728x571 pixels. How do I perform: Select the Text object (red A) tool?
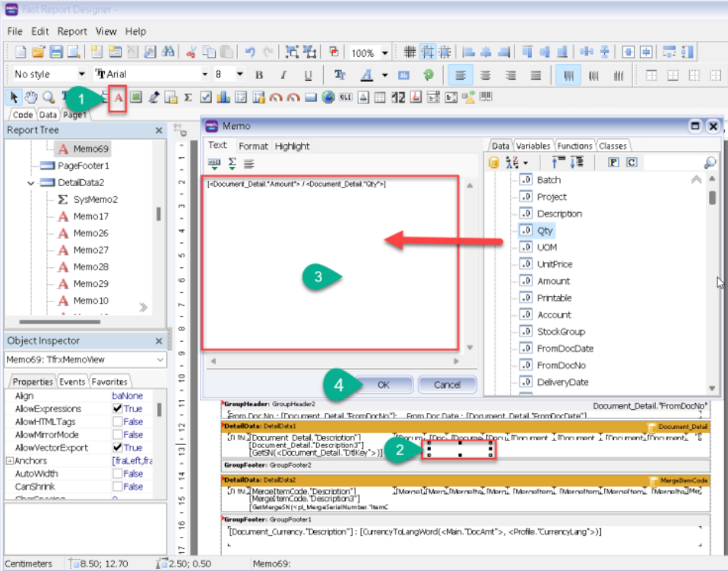click(118, 97)
